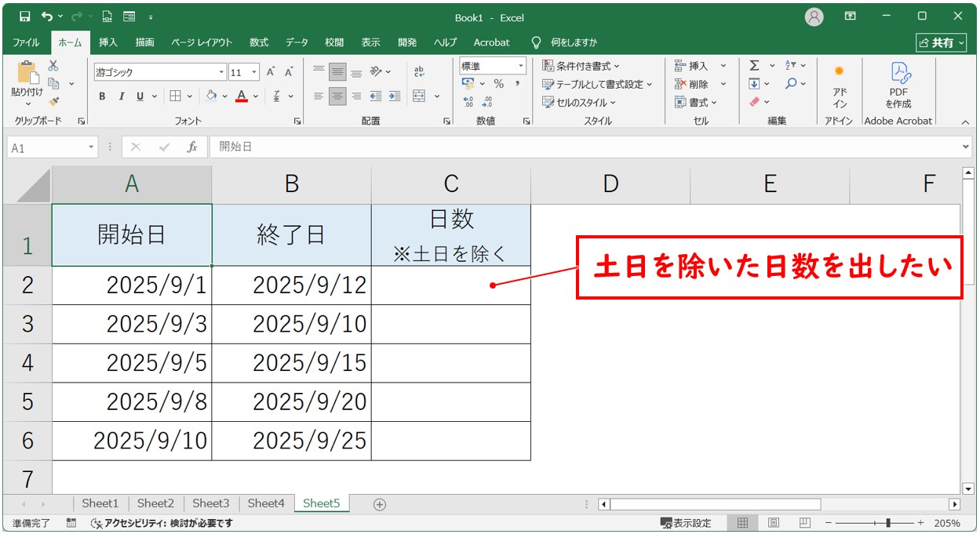
Task: Click the Fill down arrow icon
Action: click(x=754, y=84)
